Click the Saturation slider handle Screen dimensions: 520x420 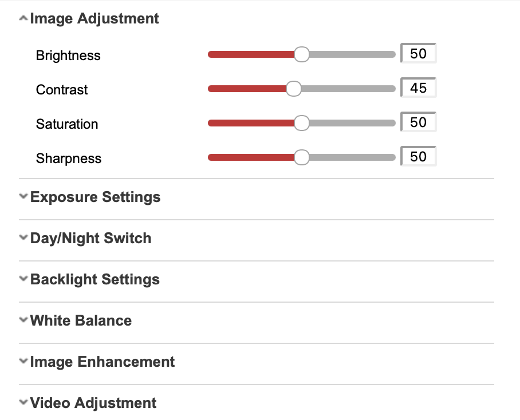tap(301, 123)
